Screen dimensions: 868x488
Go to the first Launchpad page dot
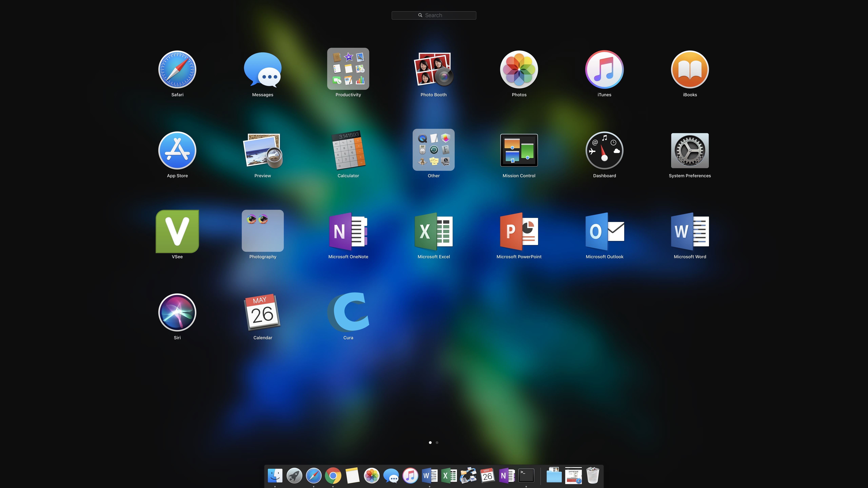(430, 443)
